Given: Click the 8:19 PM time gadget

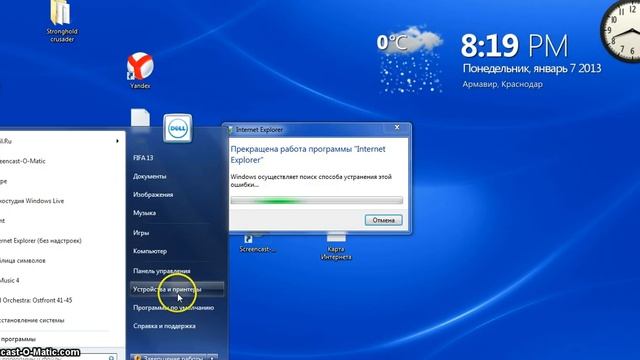Looking at the screenshot, I should click(x=514, y=45).
